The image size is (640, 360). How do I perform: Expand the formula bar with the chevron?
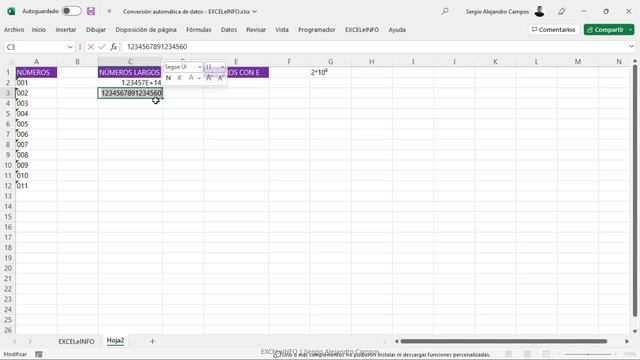click(631, 47)
